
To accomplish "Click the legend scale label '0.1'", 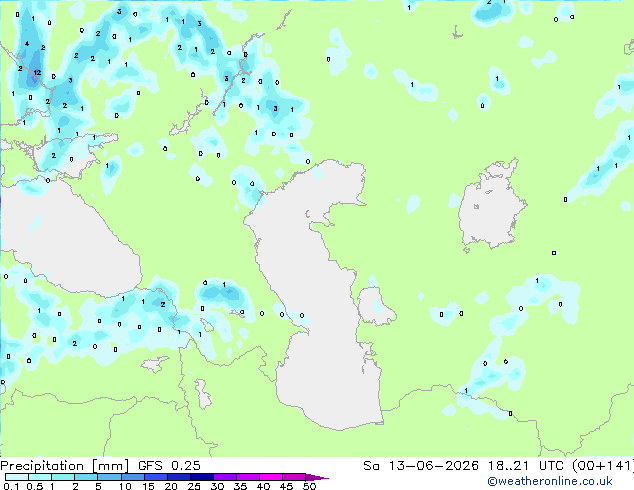I will tap(12, 486).
